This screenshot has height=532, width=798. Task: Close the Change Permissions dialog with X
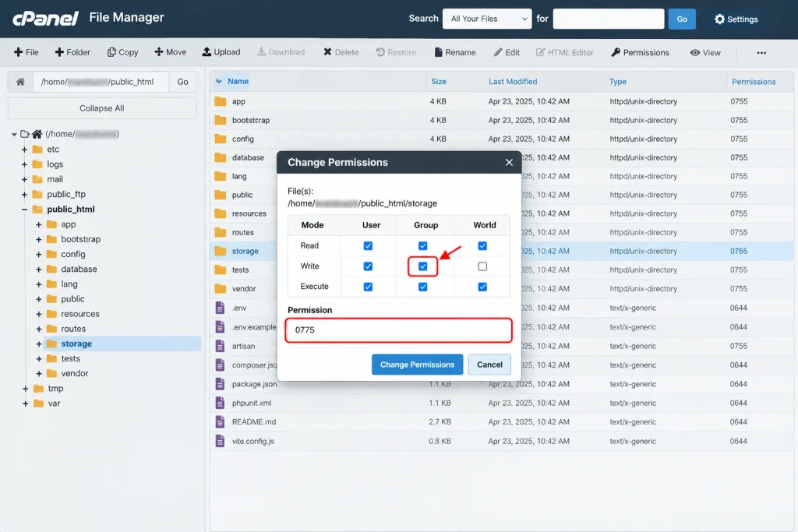pos(509,162)
